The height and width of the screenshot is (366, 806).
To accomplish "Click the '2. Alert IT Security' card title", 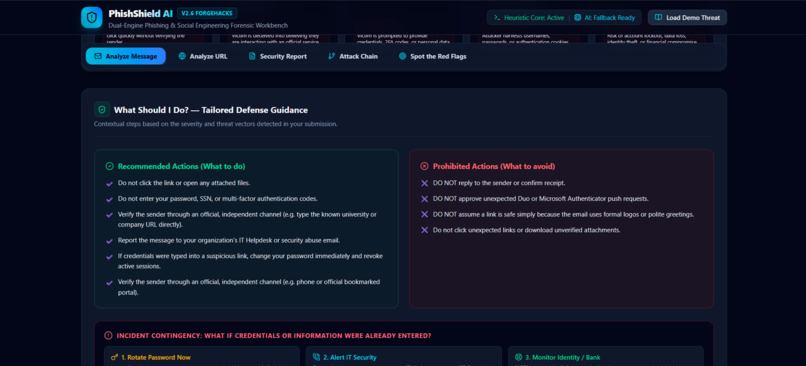I will pyautogui.click(x=350, y=357).
